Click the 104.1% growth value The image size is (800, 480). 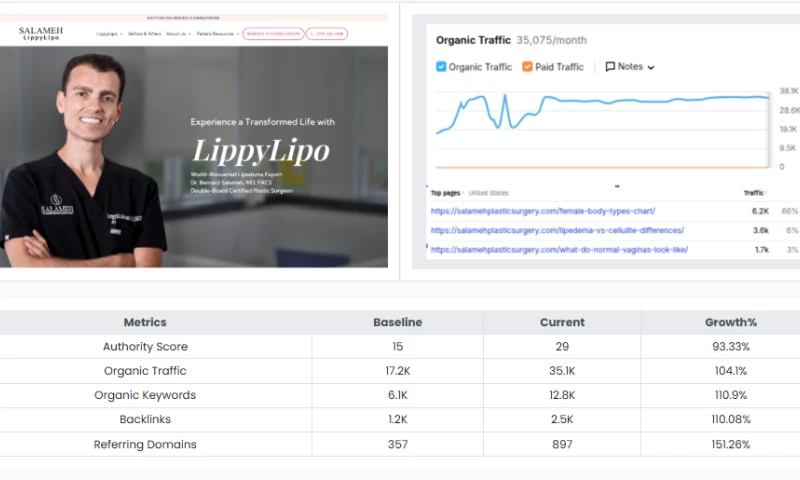point(731,371)
